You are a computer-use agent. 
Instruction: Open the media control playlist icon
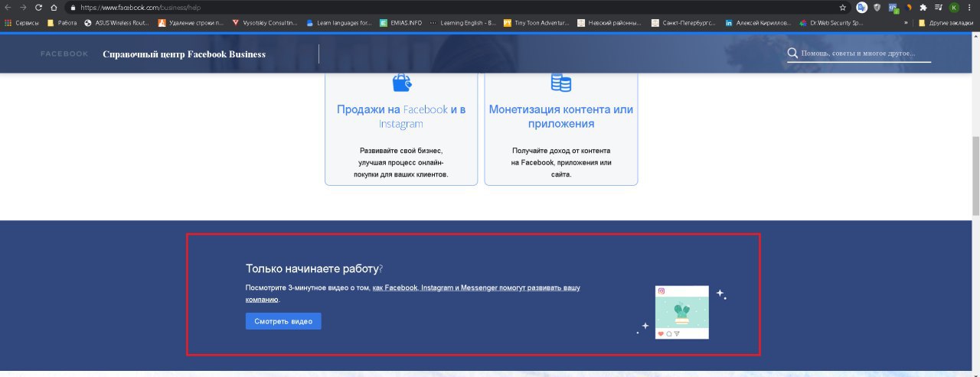click(x=939, y=7)
